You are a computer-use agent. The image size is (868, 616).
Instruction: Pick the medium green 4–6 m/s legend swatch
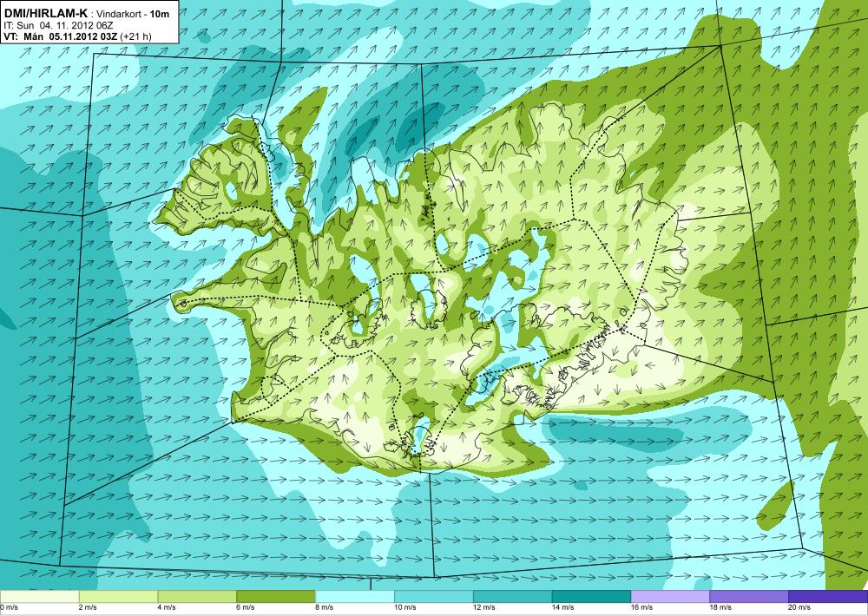pyautogui.click(x=197, y=597)
